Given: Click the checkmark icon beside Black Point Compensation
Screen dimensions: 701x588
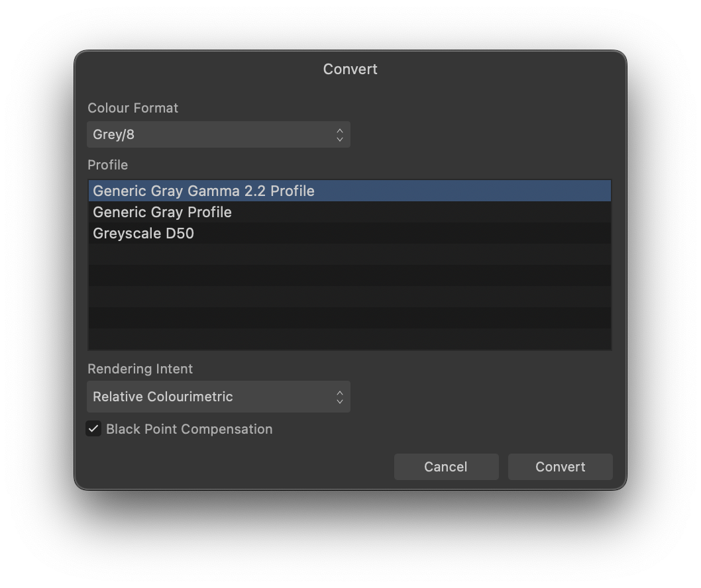Looking at the screenshot, I should click(93, 429).
